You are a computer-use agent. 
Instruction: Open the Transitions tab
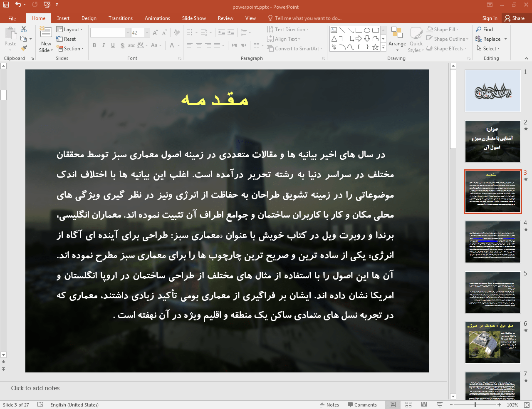[120, 18]
